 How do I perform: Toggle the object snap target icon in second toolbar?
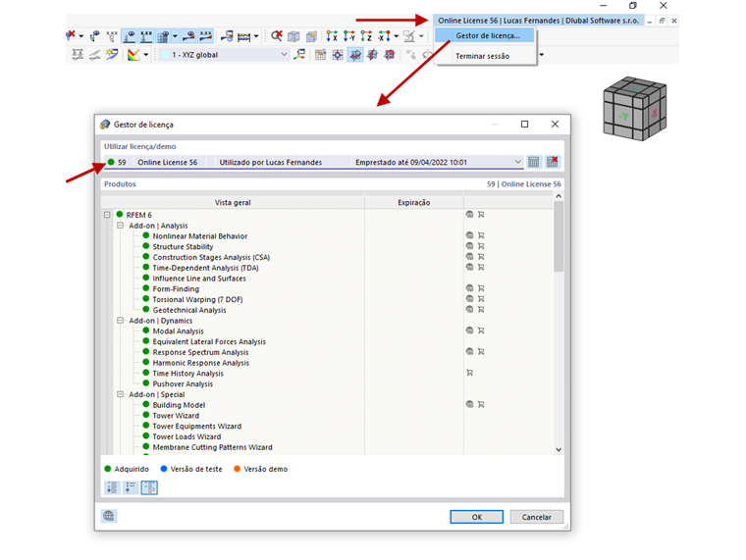click(x=338, y=55)
